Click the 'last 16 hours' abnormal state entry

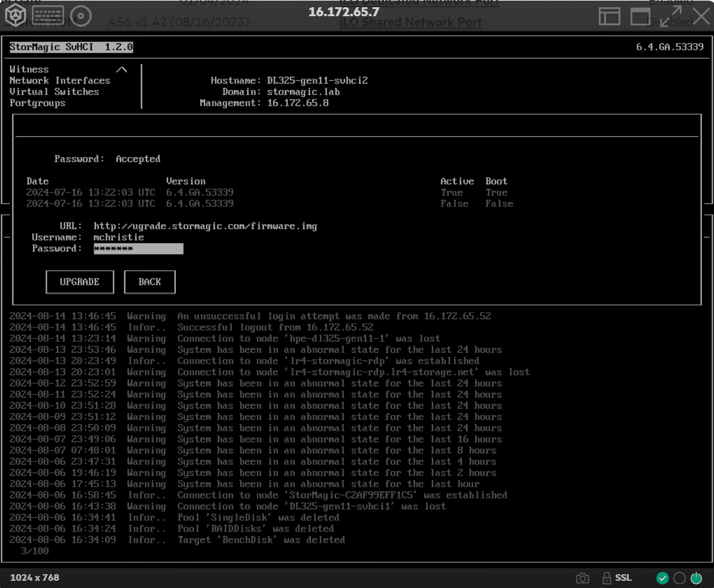pyautogui.click(x=256, y=439)
